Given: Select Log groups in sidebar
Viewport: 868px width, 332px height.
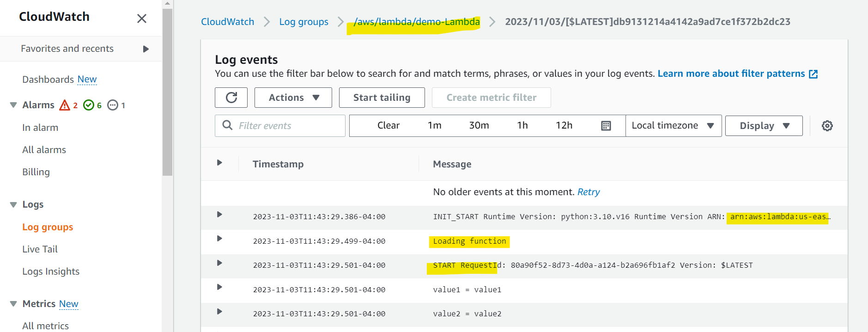Looking at the screenshot, I should tap(48, 227).
